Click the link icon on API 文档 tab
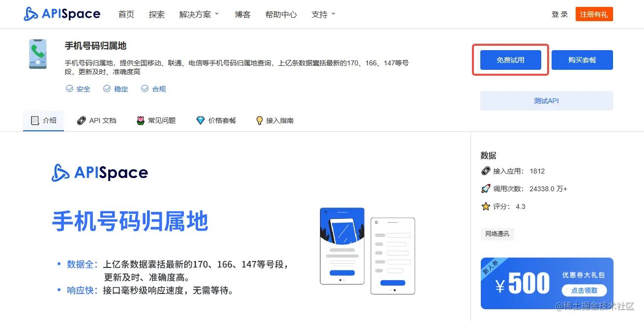Viewport: 644px width, 321px height. [x=82, y=120]
